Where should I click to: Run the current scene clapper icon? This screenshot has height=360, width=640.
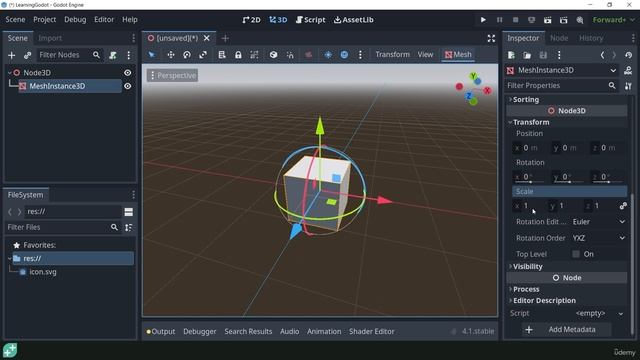pyautogui.click(x=547, y=20)
